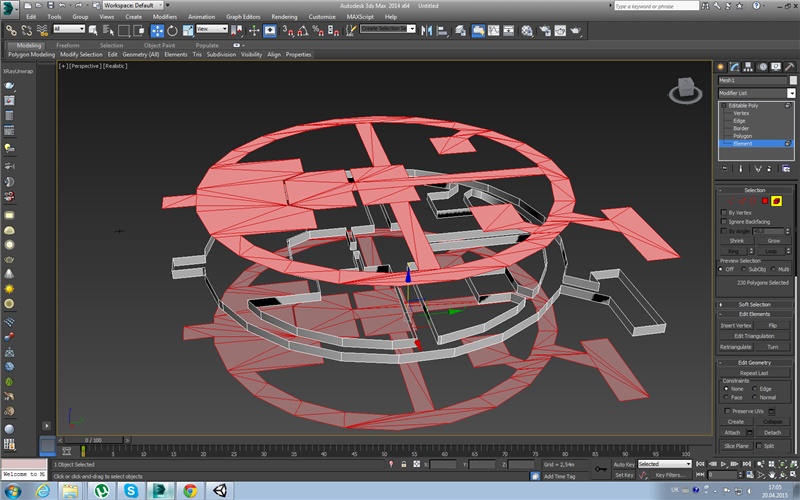800x500 pixels.
Task: Expand the Soft Selection rollout
Action: point(755,304)
